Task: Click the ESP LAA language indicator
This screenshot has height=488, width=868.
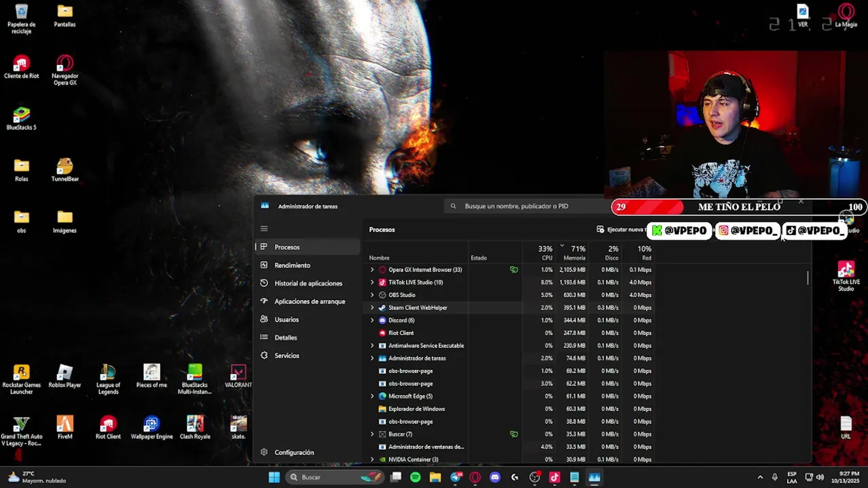Action: (x=792, y=477)
